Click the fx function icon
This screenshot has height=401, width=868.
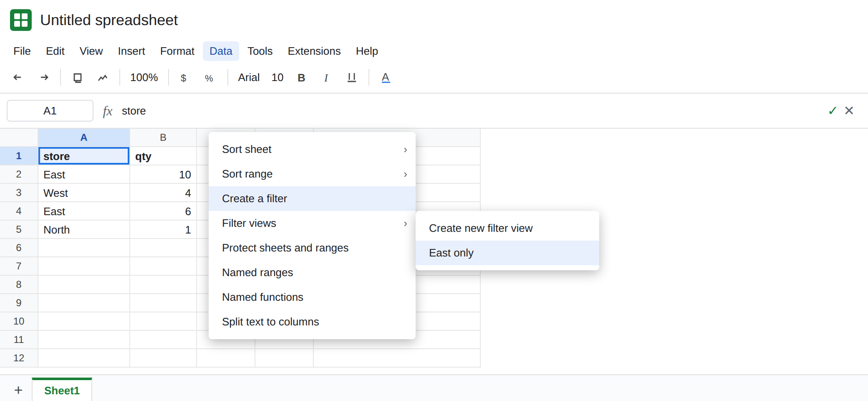click(107, 111)
